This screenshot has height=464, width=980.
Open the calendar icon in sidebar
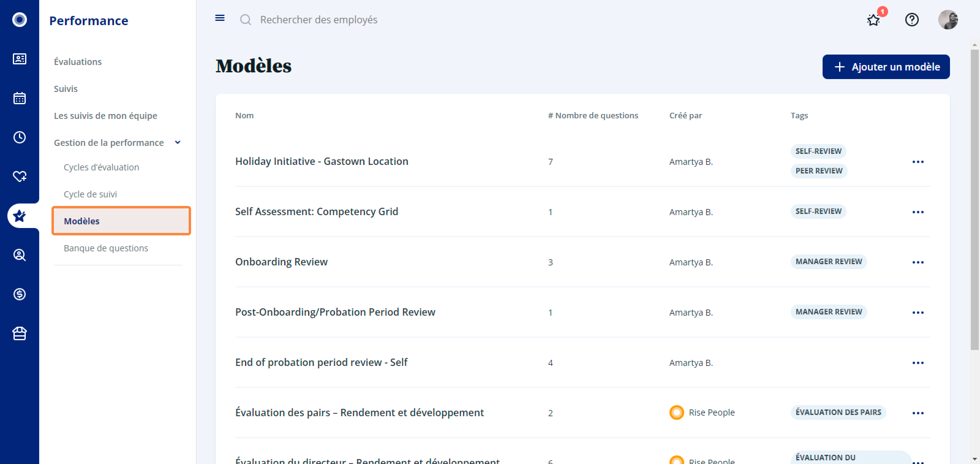coord(19,98)
